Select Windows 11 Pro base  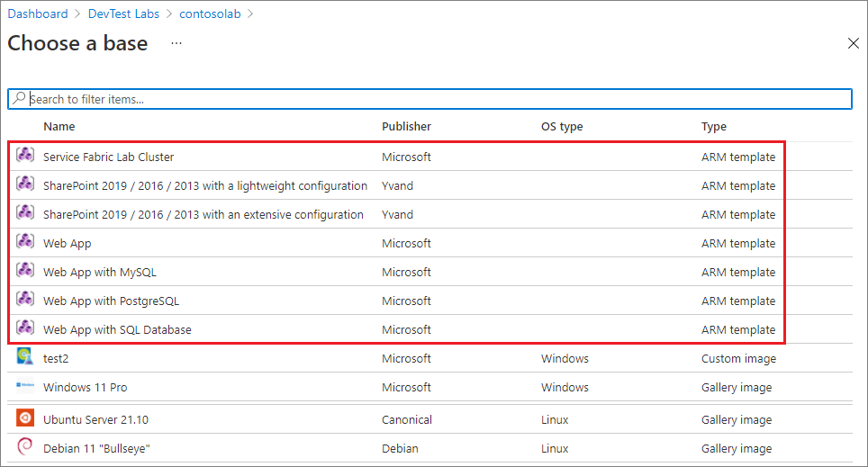click(86, 387)
